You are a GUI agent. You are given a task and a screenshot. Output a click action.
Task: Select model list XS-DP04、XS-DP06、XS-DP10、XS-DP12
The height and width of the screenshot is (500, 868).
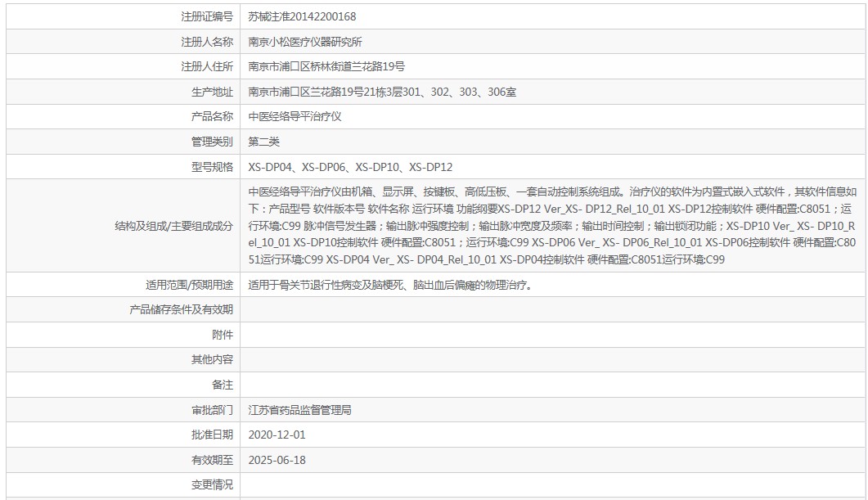pos(350,167)
